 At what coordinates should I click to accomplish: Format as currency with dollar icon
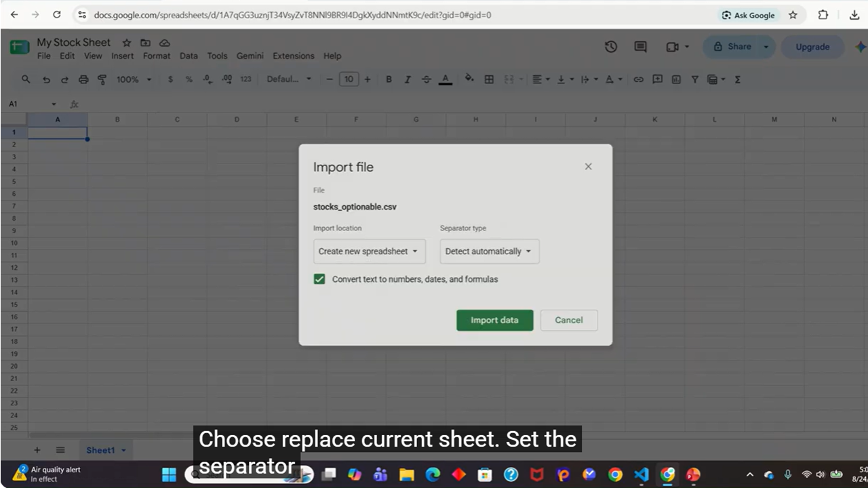170,79
